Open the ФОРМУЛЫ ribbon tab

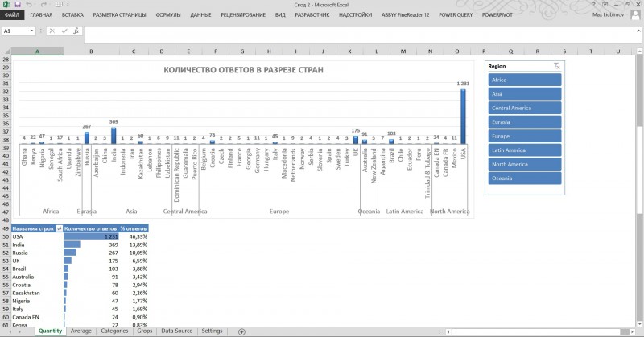[x=168, y=14]
